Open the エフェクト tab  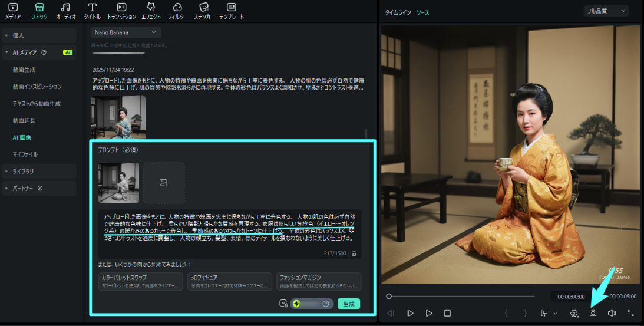151,11
